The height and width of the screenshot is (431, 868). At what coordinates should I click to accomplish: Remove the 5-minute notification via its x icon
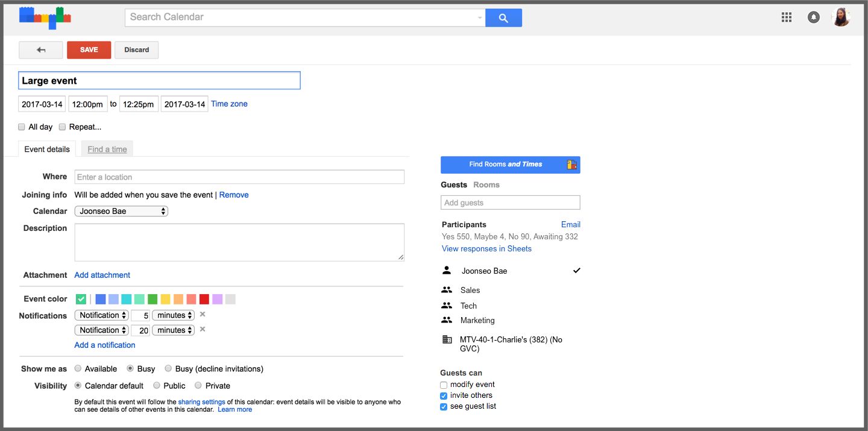202,315
